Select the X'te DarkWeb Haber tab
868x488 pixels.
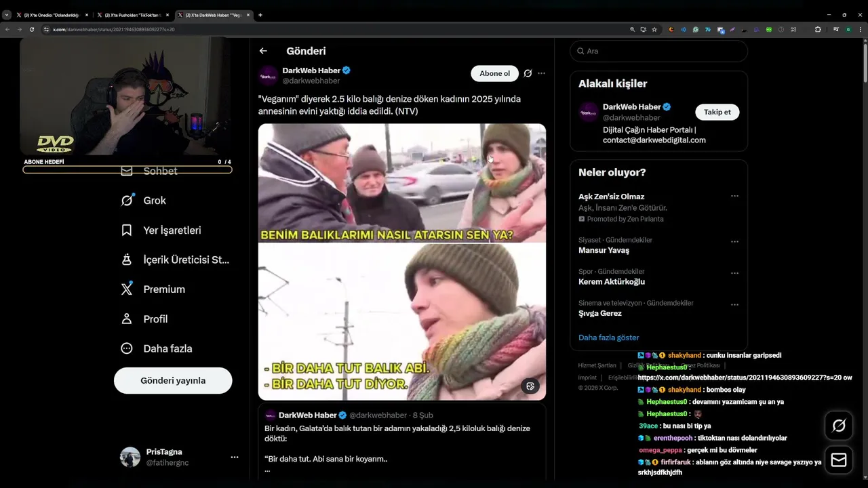(x=213, y=15)
